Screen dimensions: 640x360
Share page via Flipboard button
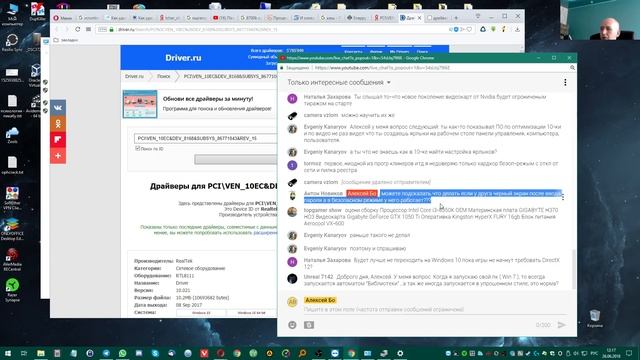(x=58, y=140)
